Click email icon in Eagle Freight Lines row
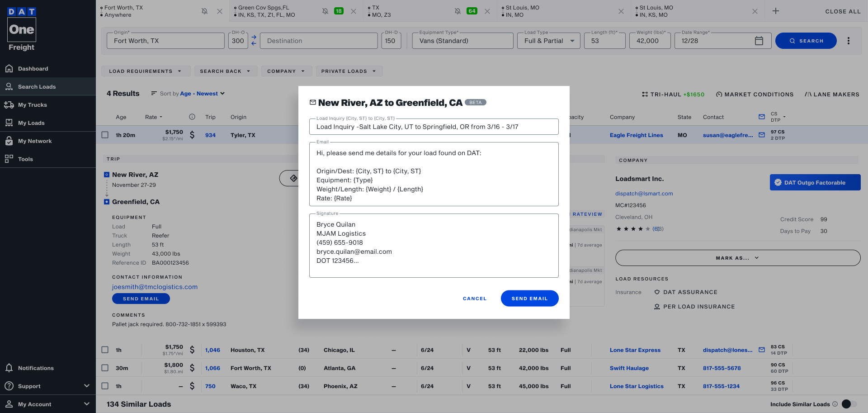 point(762,135)
